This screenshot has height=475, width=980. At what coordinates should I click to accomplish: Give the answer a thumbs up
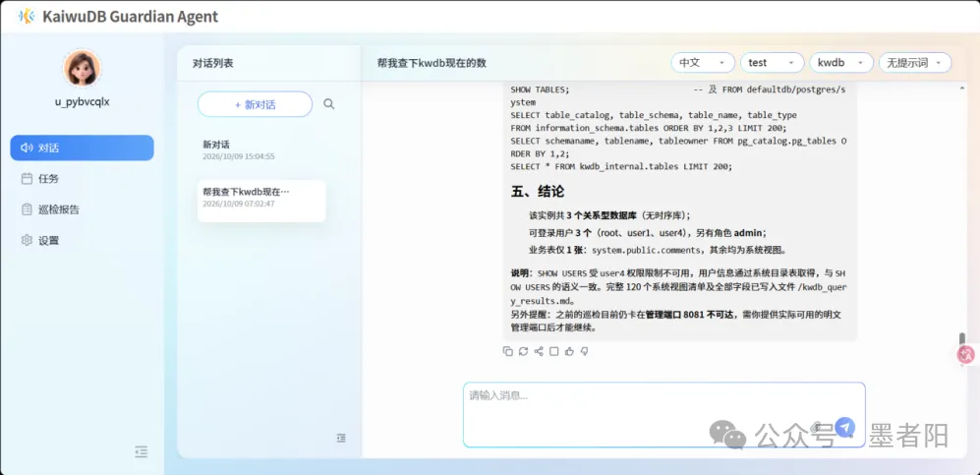pos(569,351)
